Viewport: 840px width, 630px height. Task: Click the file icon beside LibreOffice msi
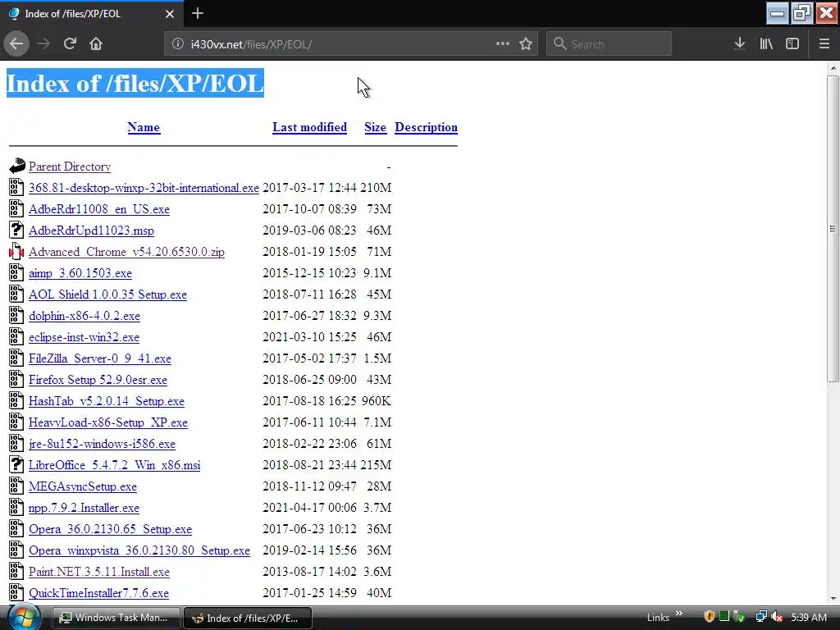(x=16, y=464)
